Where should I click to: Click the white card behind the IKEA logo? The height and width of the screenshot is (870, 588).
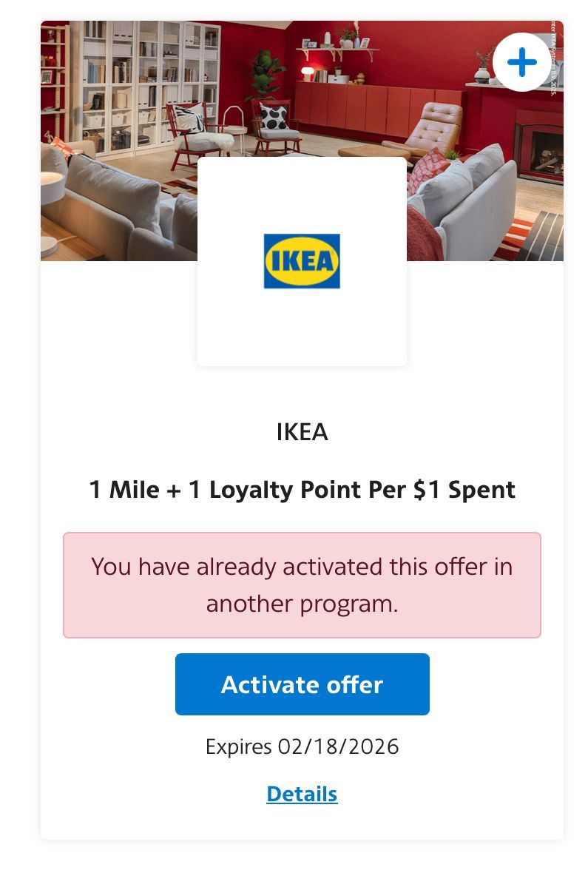[302, 261]
